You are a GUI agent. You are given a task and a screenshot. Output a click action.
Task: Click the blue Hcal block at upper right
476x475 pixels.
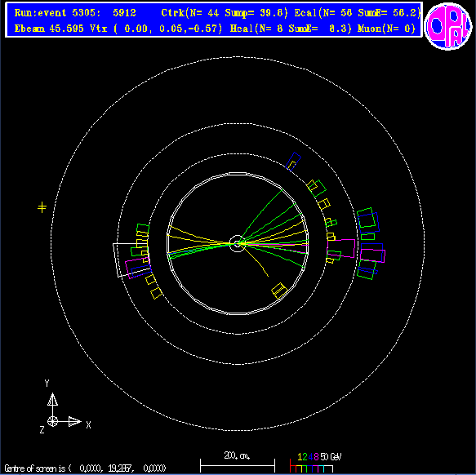tap(293, 162)
